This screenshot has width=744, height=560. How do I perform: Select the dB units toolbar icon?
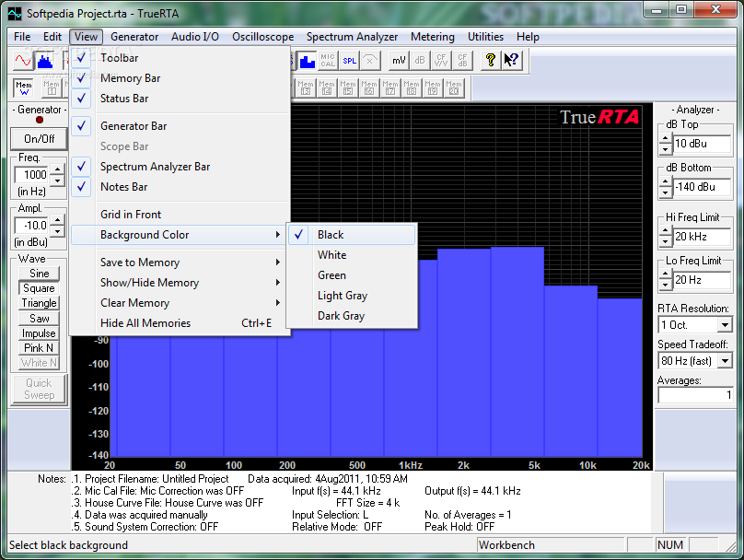pos(420,60)
